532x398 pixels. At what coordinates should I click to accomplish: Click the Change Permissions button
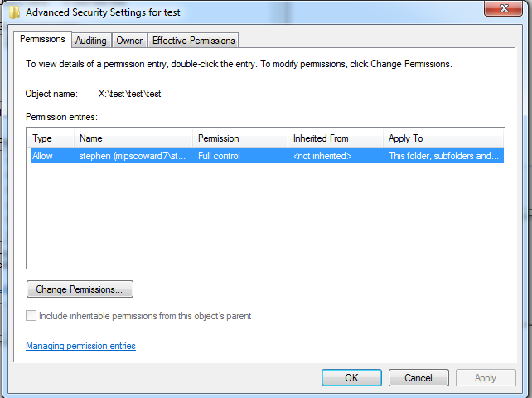click(80, 289)
